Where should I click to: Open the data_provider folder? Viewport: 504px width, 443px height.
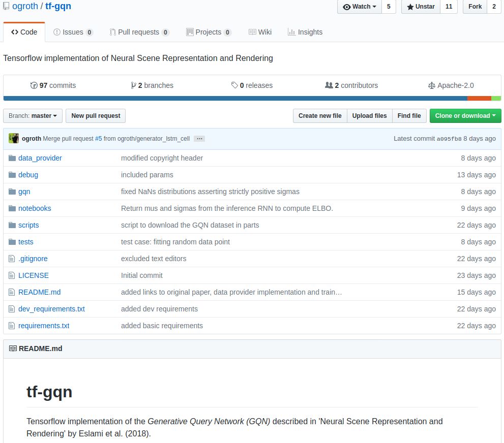pos(40,158)
